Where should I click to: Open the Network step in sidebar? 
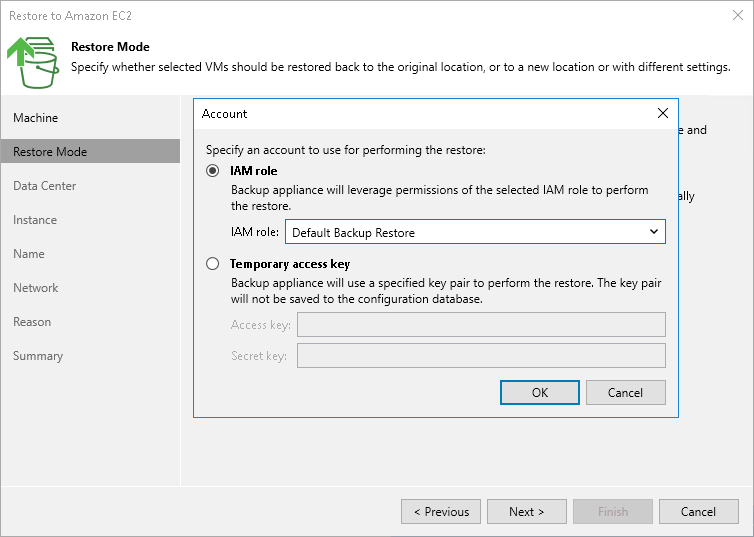(x=36, y=288)
